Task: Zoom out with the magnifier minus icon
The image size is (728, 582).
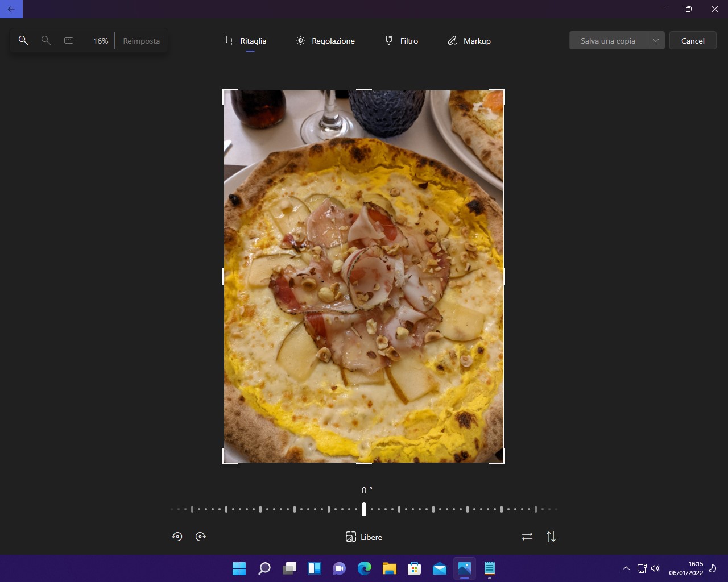Action: [46, 40]
